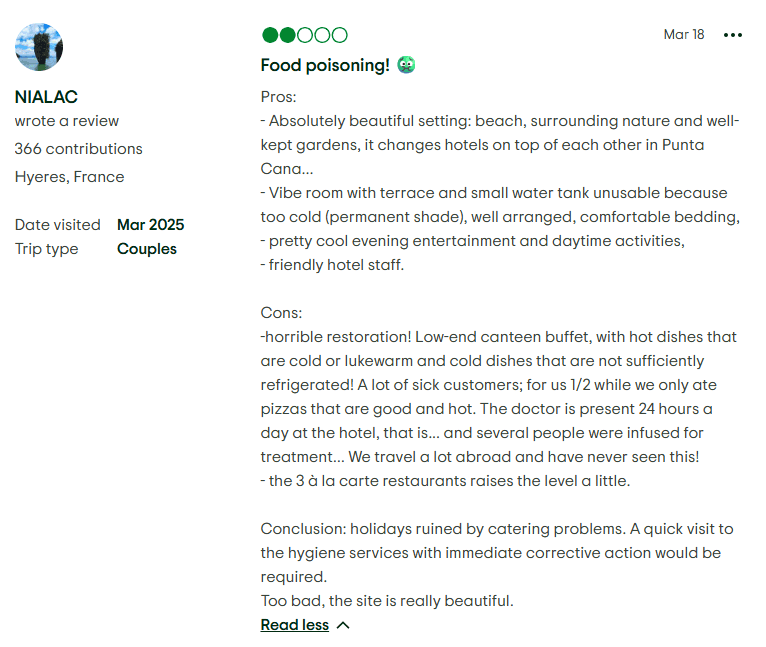Image resolution: width=766 pixels, height=647 pixels.
Task: Click the Couples trip type value
Action: (x=147, y=249)
